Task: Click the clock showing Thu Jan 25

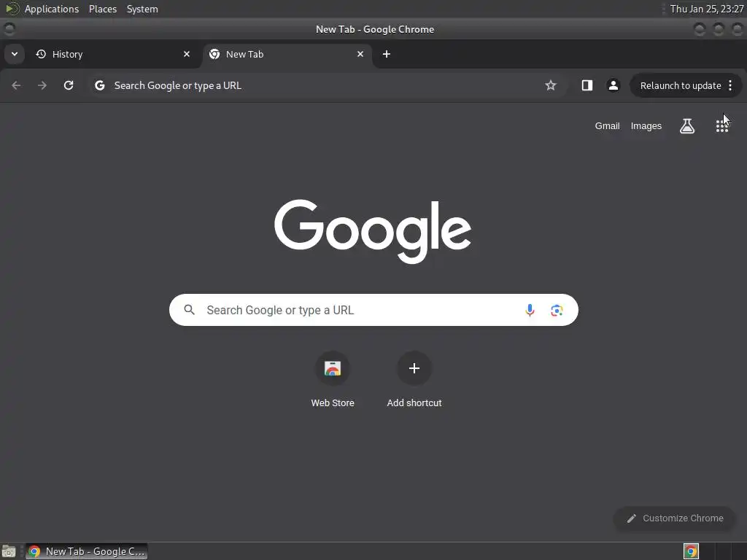Action: click(x=706, y=9)
